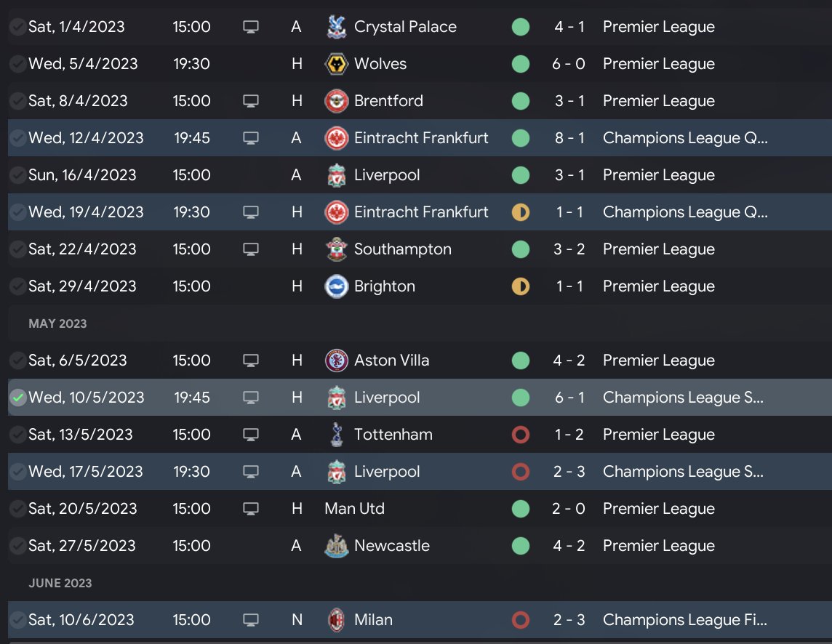Open Man Utd team link
Screen dimensions: 832x644
355,509
